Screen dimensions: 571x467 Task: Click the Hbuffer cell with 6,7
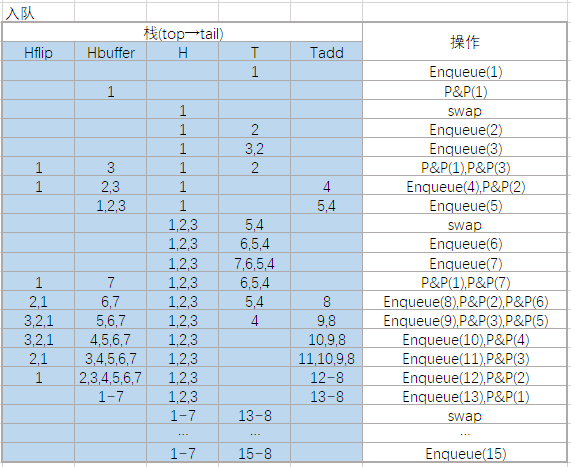110,301
